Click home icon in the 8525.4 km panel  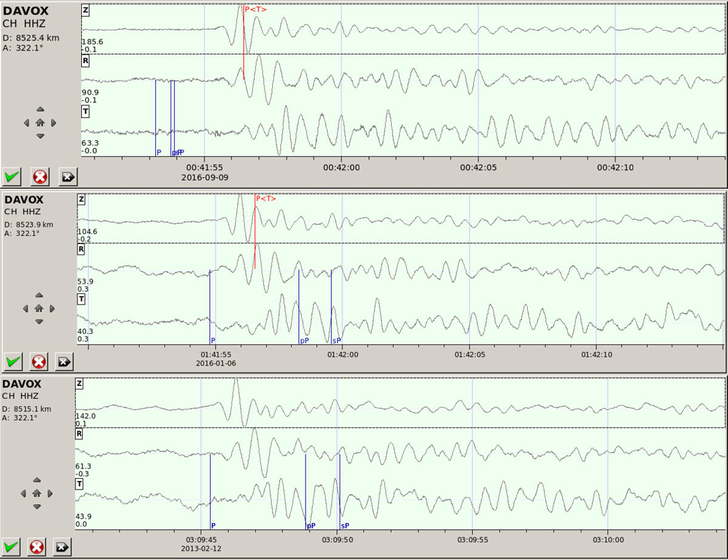tap(40, 123)
